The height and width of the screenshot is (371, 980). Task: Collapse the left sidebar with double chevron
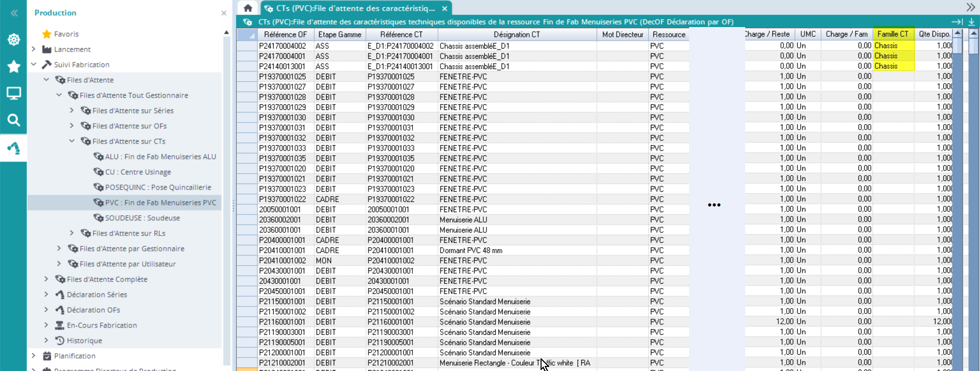[14, 13]
